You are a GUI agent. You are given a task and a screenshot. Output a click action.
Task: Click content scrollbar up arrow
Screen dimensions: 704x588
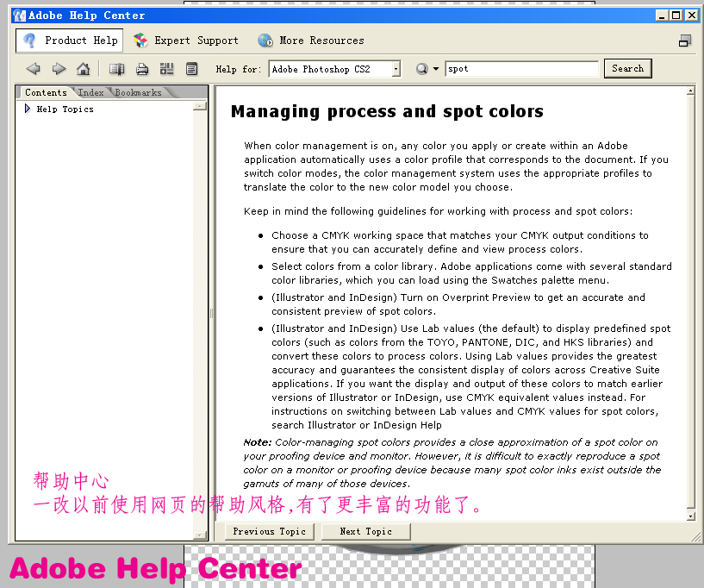[x=691, y=91]
